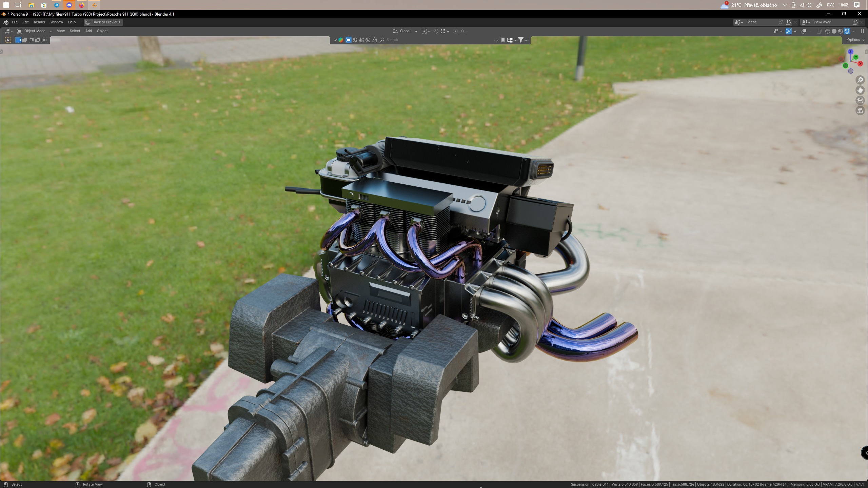Pause viewport render preview

pyautogui.click(x=862, y=31)
